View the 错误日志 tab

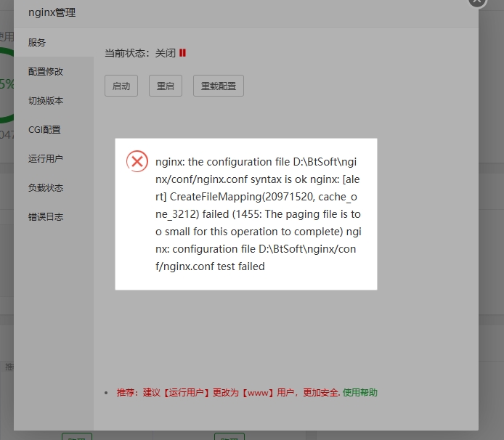pos(53,216)
